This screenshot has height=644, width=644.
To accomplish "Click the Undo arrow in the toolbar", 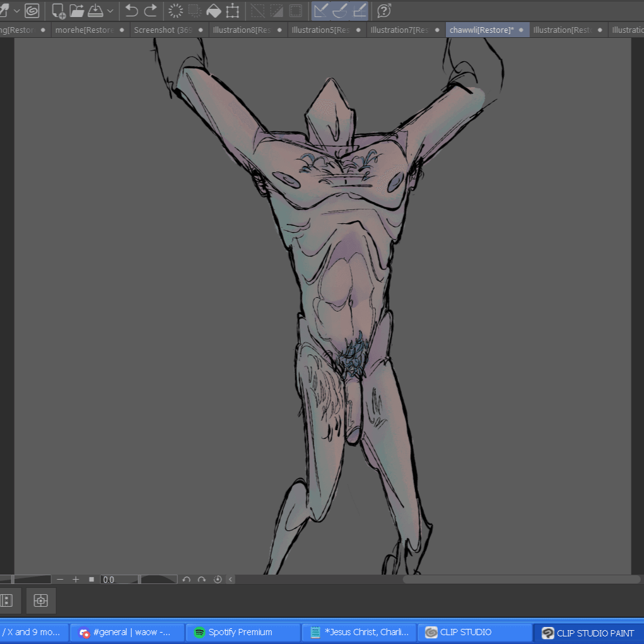I will (x=131, y=11).
